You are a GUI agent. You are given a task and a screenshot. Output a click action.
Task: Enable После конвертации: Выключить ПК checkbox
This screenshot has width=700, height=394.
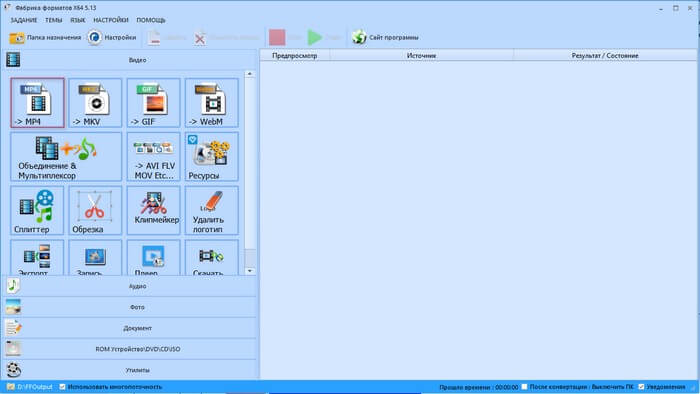tap(525, 387)
